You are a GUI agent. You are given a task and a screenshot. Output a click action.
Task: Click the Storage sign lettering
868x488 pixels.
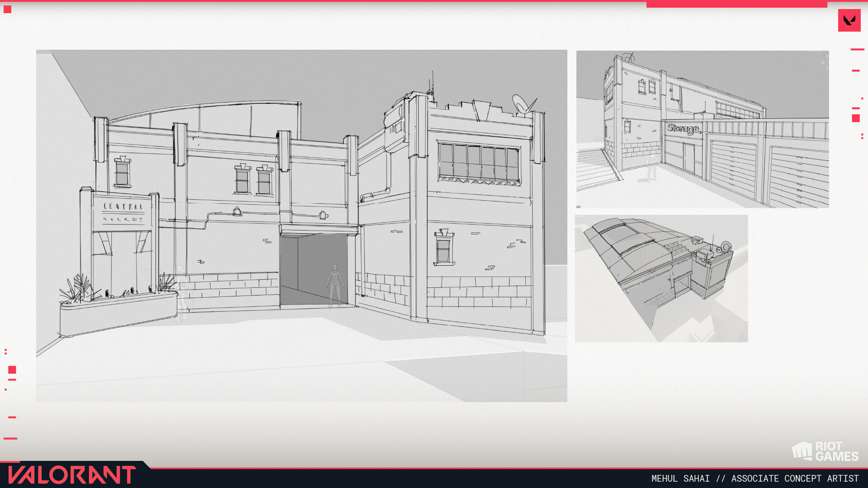[684, 129]
